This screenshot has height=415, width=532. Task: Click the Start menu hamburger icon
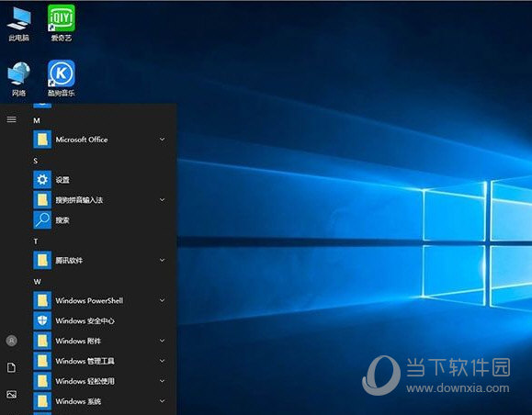coord(12,119)
